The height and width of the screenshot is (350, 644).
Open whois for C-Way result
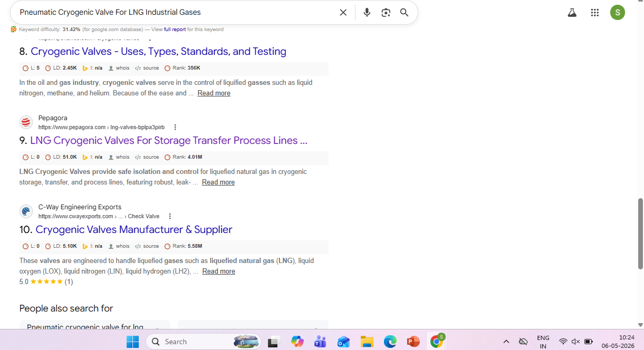119,246
